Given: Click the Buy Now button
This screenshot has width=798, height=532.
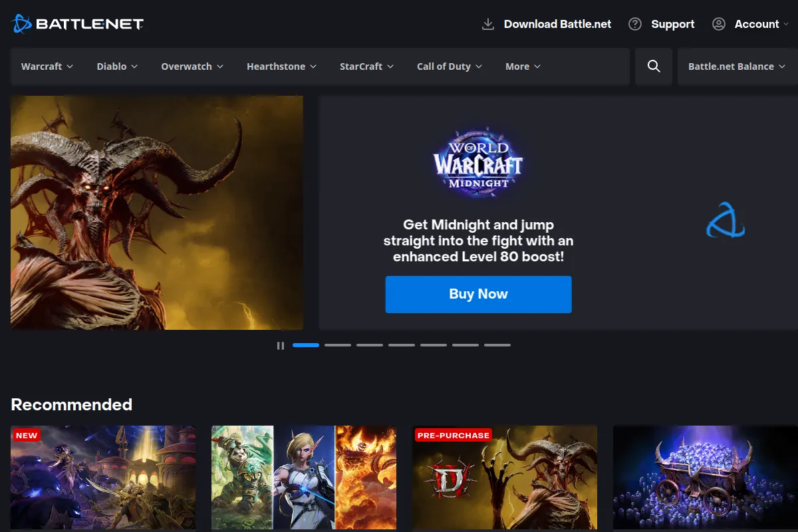Looking at the screenshot, I should click(x=478, y=294).
